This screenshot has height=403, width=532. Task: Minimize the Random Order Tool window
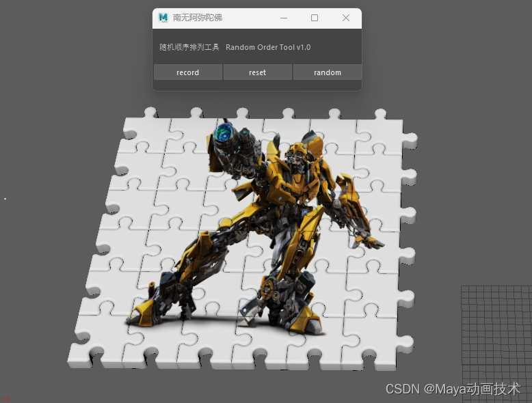coord(284,18)
